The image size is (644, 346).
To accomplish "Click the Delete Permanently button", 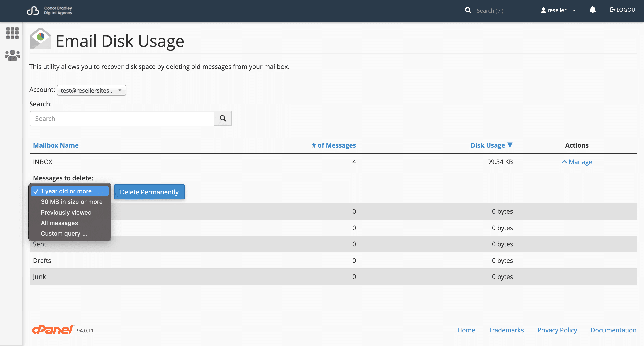I will pyautogui.click(x=149, y=192).
